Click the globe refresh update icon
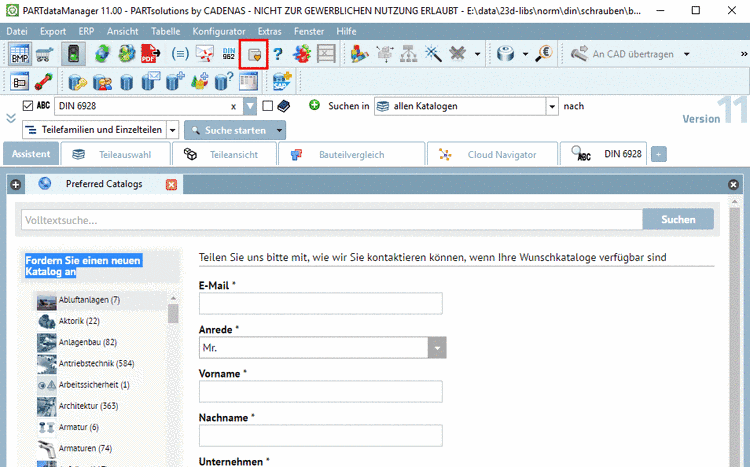 coord(102,54)
